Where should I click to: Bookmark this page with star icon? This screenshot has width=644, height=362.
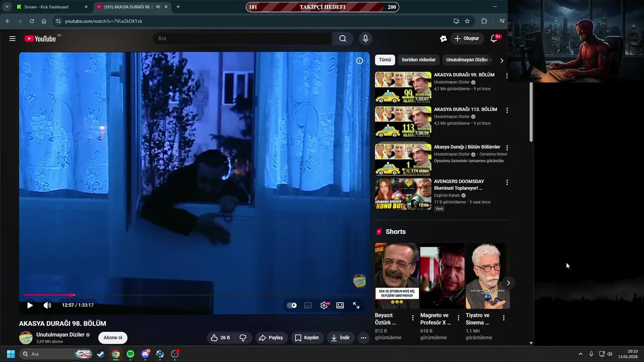click(x=467, y=21)
